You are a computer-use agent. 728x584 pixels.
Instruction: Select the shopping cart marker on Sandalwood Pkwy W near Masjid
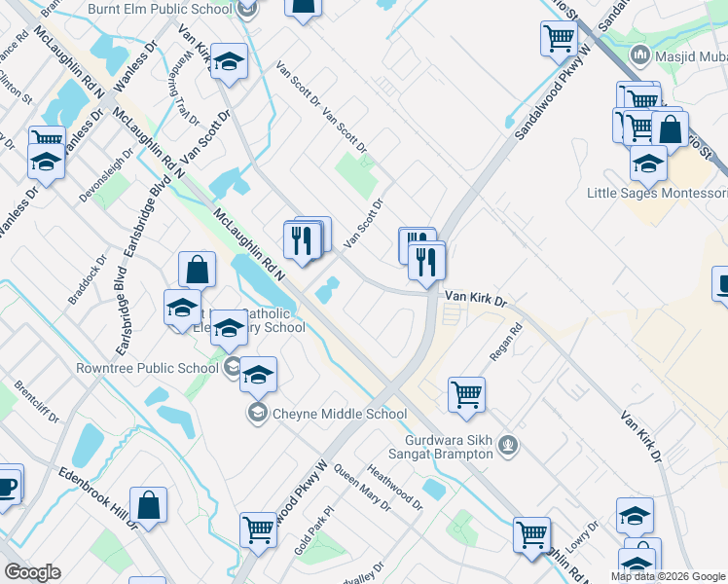(x=559, y=40)
